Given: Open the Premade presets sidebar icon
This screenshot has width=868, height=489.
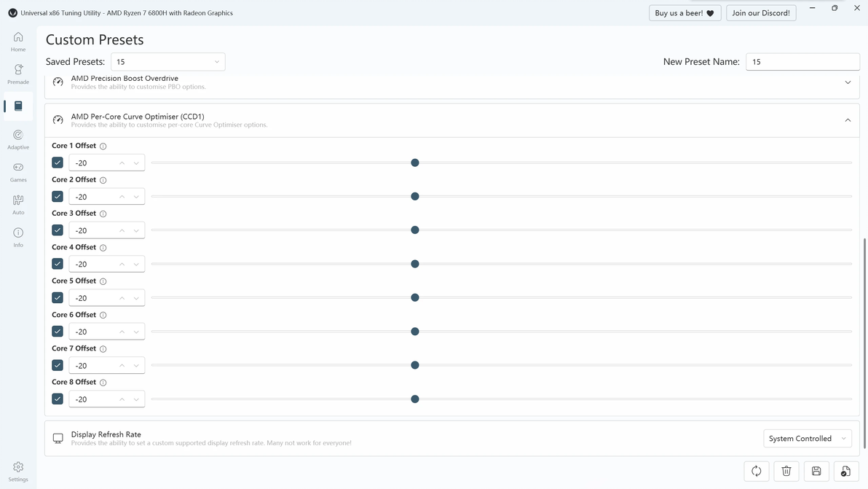Looking at the screenshot, I should [18, 74].
